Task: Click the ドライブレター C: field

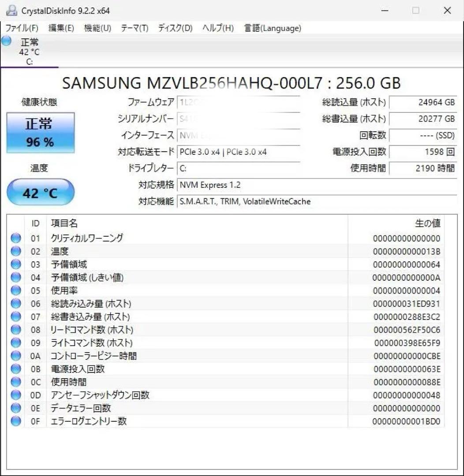Action: coord(239,168)
